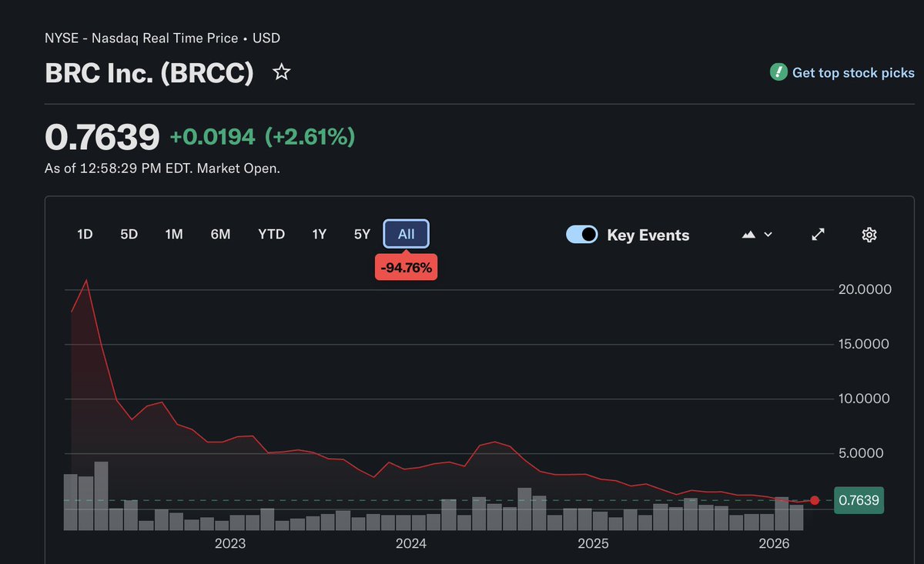Click the red current-price dot on chart

(815, 500)
